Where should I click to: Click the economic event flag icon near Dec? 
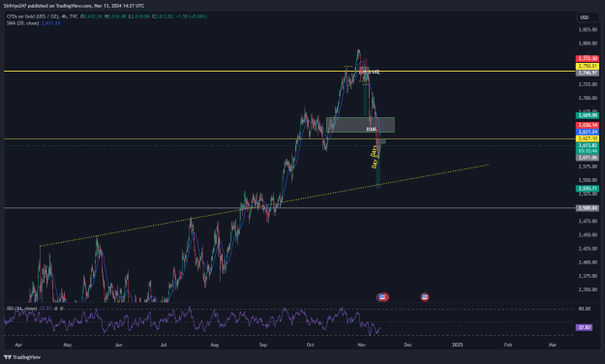tap(424, 297)
